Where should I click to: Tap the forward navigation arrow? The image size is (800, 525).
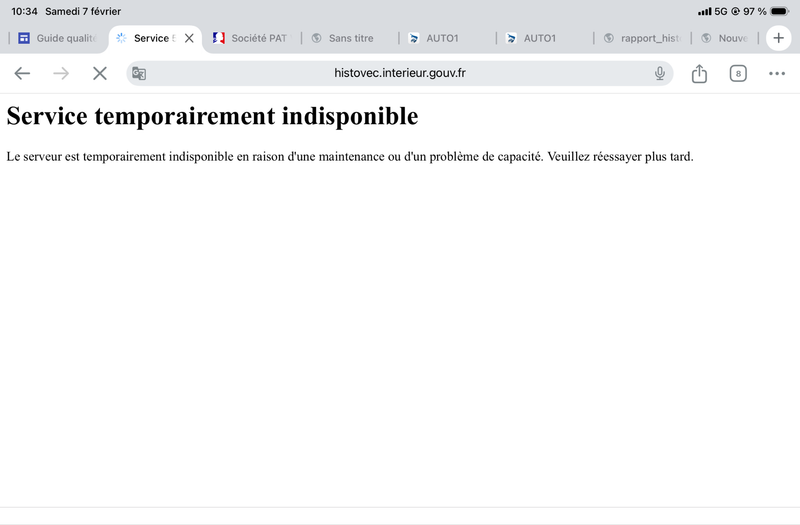tap(61, 73)
